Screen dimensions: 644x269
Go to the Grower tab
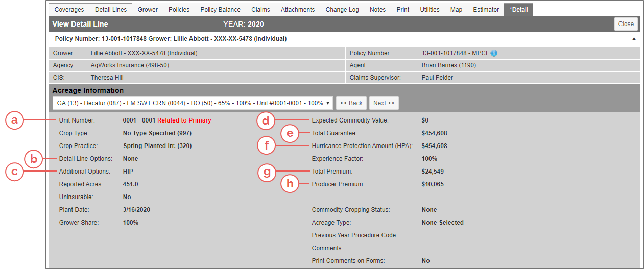(148, 10)
